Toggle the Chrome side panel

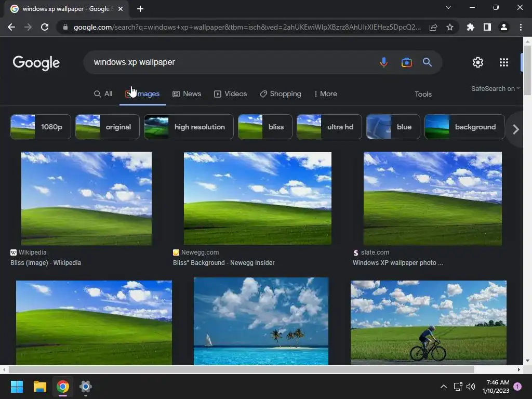(x=487, y=27)
